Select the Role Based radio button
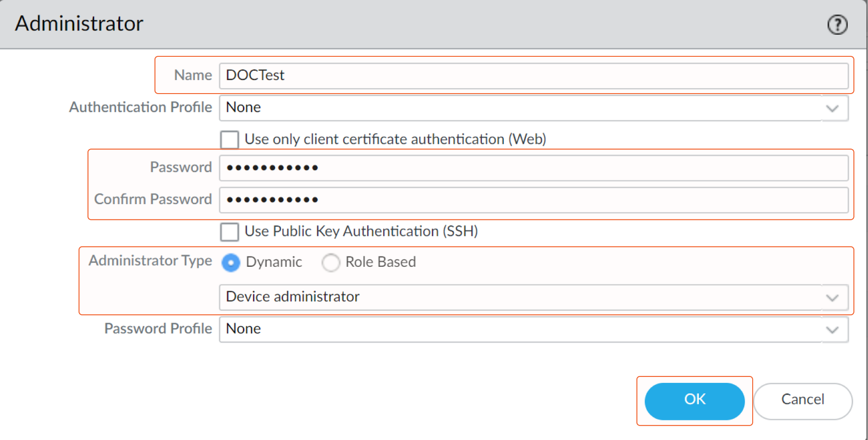This screenshot has width=868, height=440. (x=331, y=263)
